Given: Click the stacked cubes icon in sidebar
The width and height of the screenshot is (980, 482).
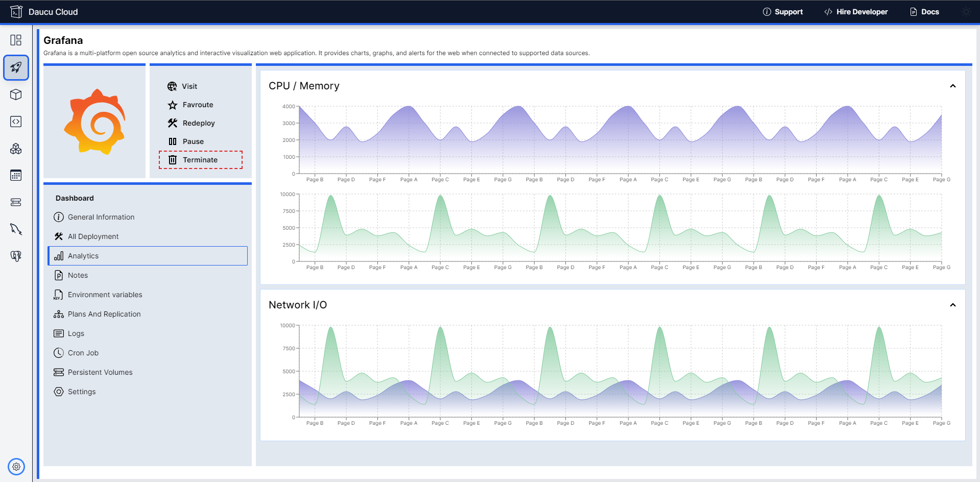Looking at the screenshot, I should point(16,149).
